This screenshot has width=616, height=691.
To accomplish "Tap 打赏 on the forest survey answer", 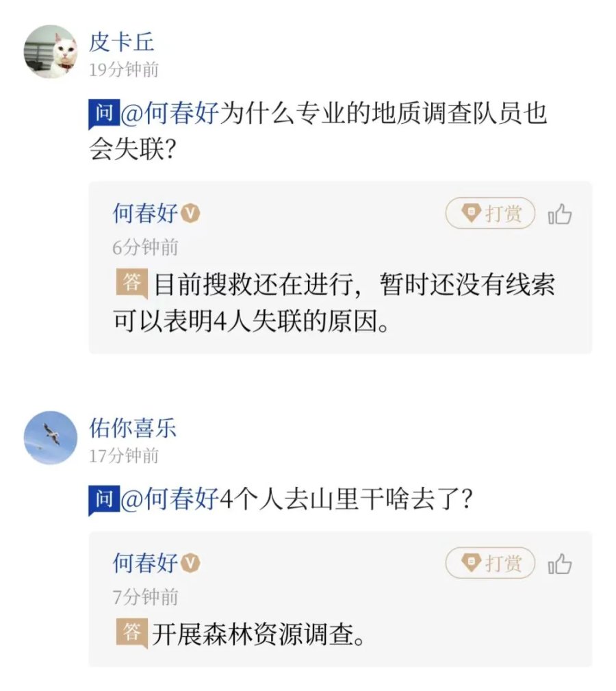I will click(490, 564).
